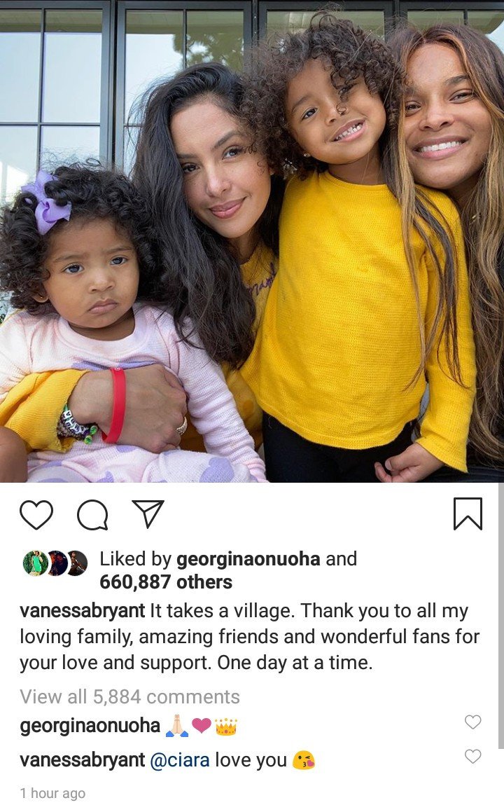Viewport: 504px width, 812px height.
Task: Open the @ciara mention link
Action: pos(180,759)
